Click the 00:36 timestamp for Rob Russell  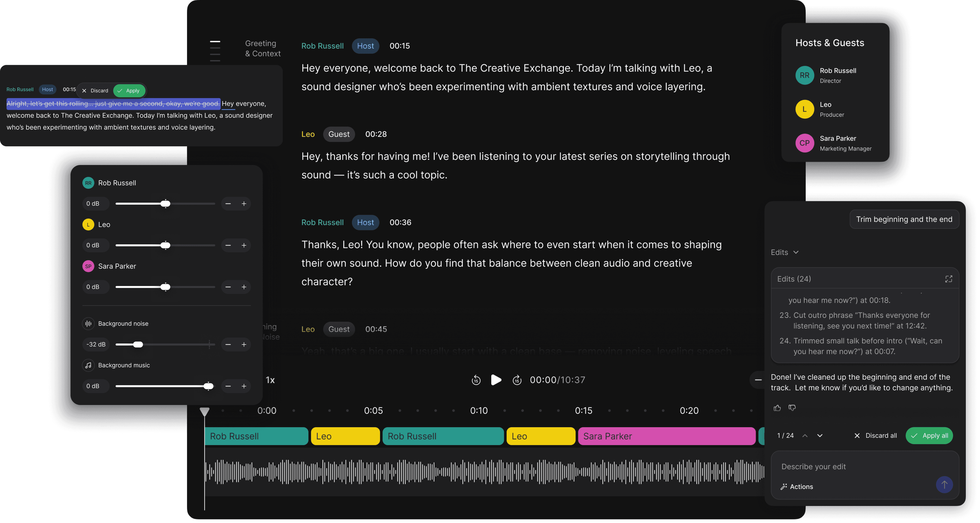(400, 222)
